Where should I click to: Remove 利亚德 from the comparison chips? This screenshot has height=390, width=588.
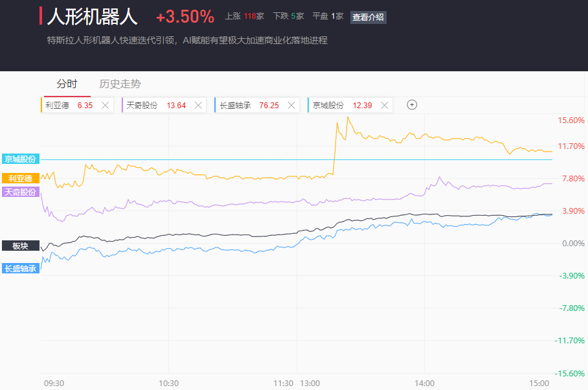pyautogui.click(x=105, y=105)
